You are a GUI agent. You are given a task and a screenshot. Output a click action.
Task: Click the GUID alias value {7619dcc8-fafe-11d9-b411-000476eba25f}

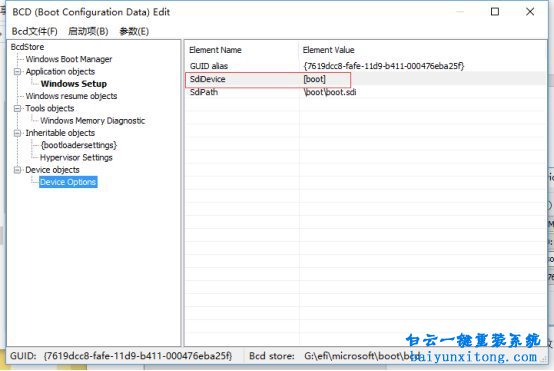(384, 66)
